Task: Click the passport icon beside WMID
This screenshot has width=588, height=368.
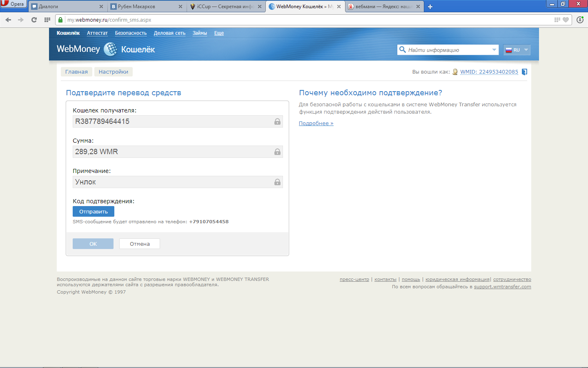Action: [x=455, y=72]
